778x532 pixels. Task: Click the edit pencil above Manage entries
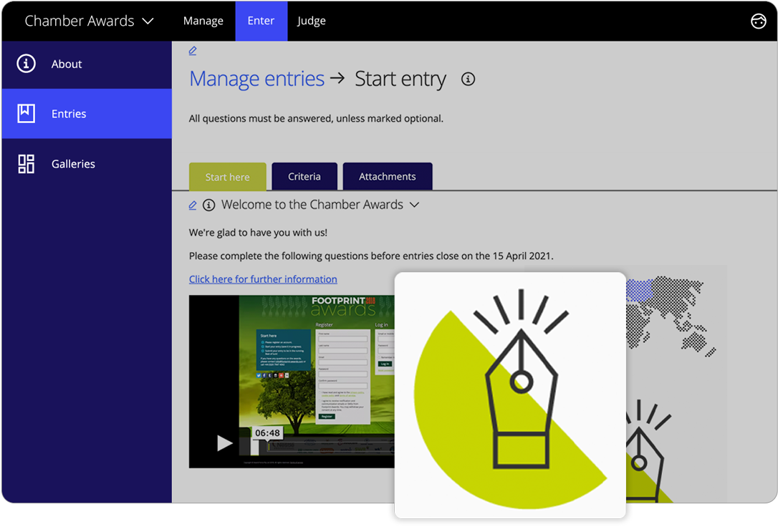(x=192, y=51)
